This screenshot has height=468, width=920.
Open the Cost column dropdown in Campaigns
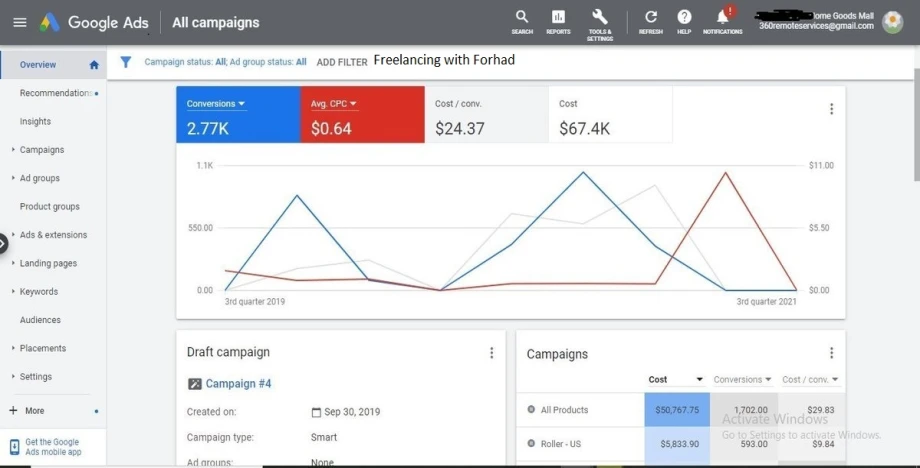[x=699, y=380]
